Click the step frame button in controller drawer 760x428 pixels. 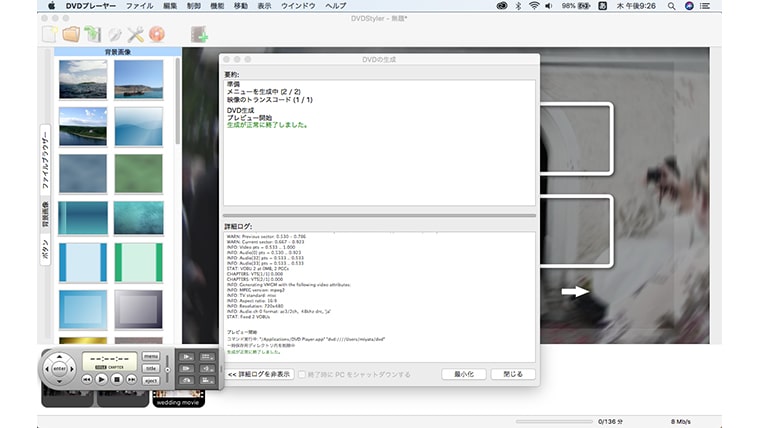187,368
